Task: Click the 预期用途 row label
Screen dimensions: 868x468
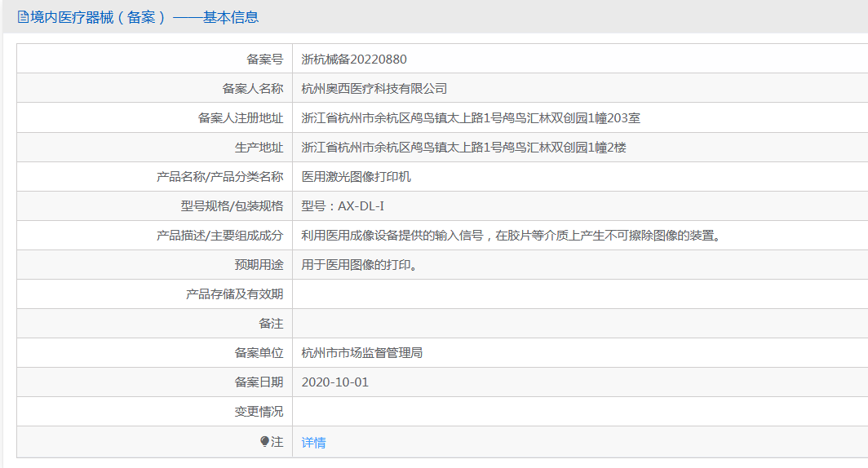Action: point(259,264)
